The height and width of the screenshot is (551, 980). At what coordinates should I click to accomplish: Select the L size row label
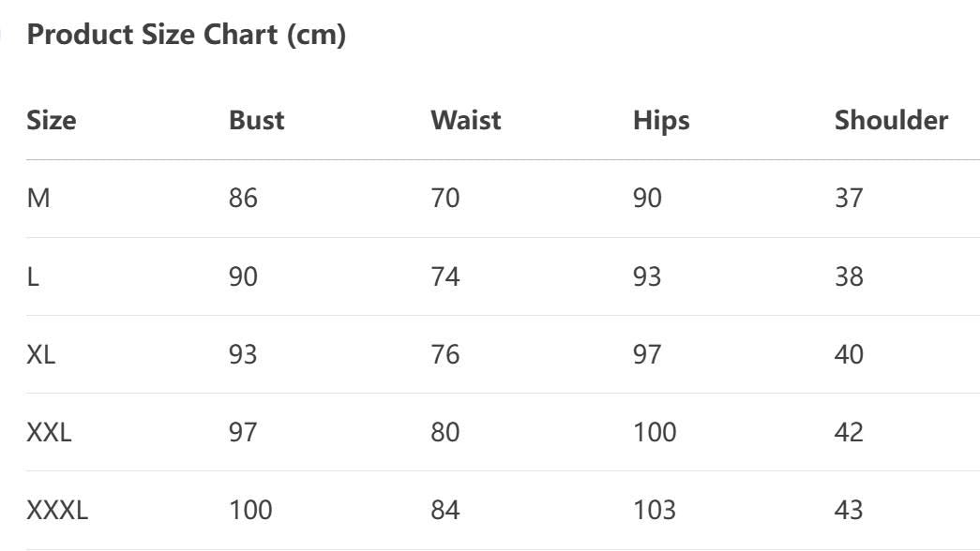pos(33,277)
